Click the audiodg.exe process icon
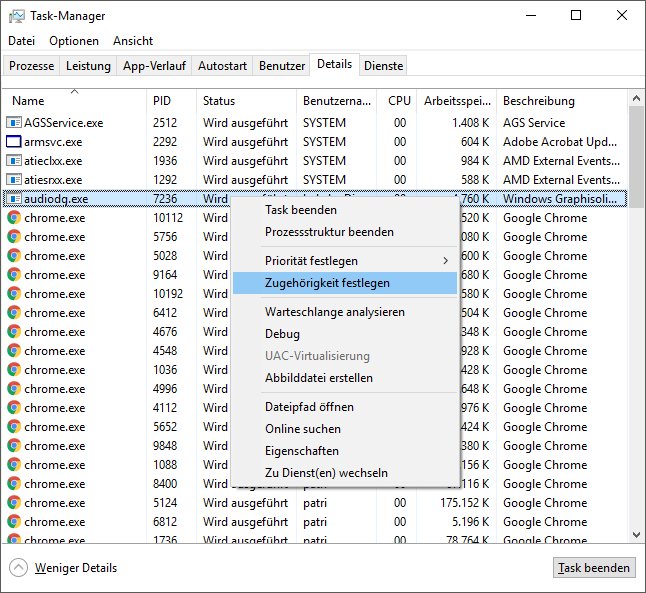Viewport: 646px width, 593px height. tap(14, 199)
